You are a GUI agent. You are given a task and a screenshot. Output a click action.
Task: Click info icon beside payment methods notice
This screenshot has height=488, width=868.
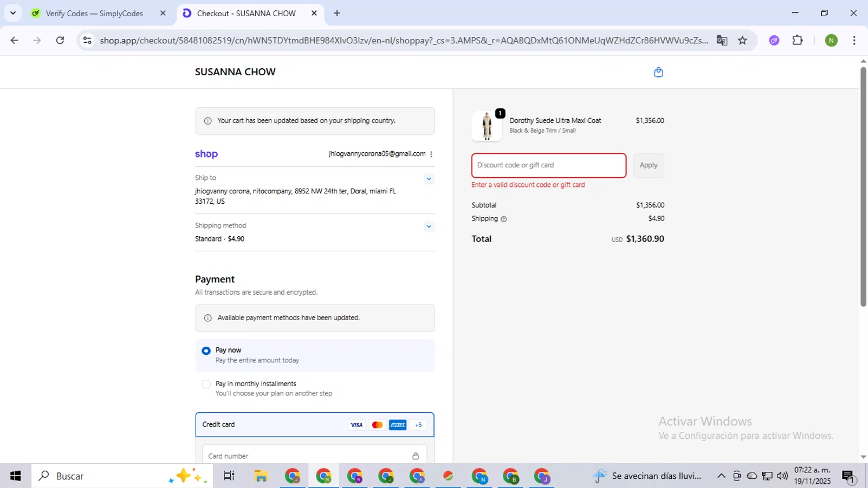(208, 318)
